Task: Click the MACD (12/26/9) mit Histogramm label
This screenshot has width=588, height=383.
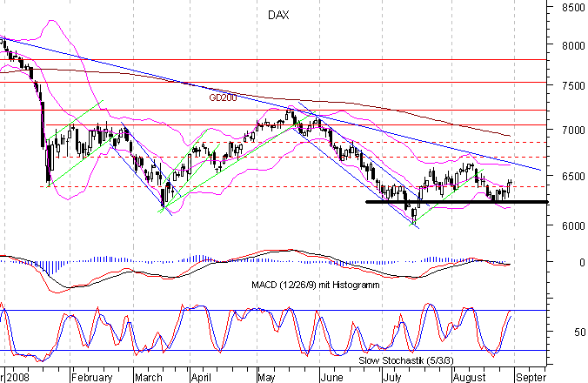Action: [316, 286]
